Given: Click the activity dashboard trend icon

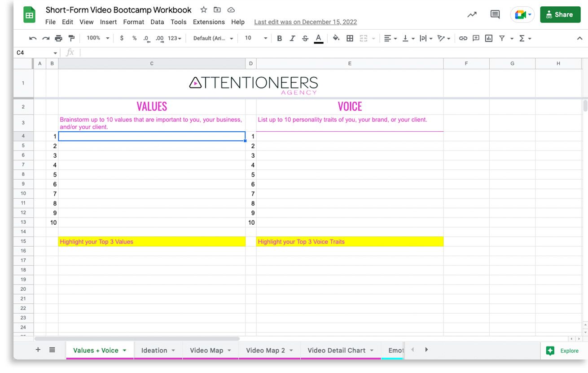Looking at the screenshot, I should (472, 15).
